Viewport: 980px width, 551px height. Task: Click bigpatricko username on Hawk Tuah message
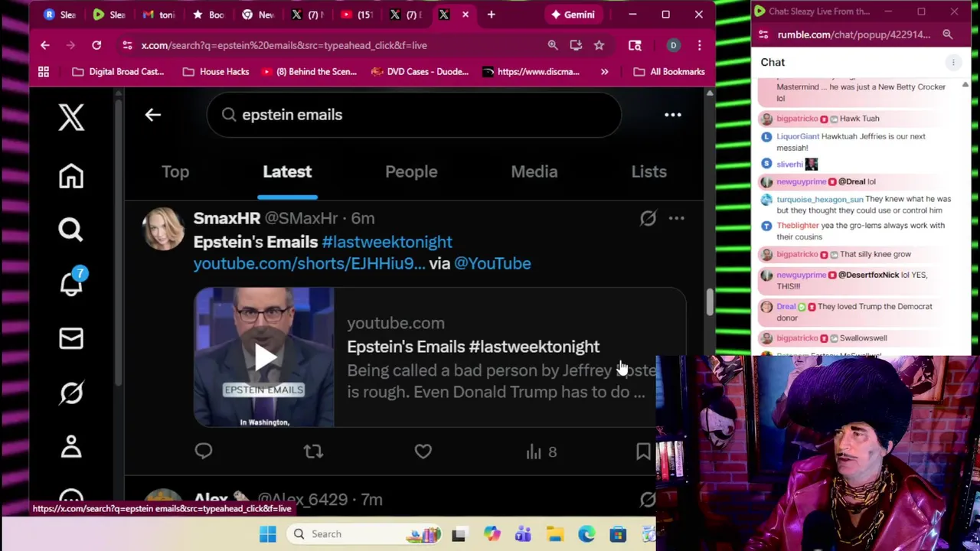coord(797,119)
